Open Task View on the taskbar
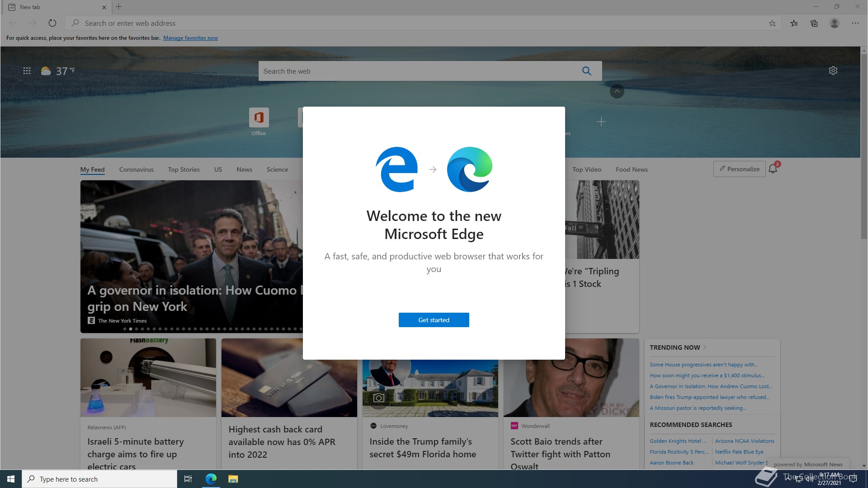This screenshot has width=868, height=488. [188, 479]
